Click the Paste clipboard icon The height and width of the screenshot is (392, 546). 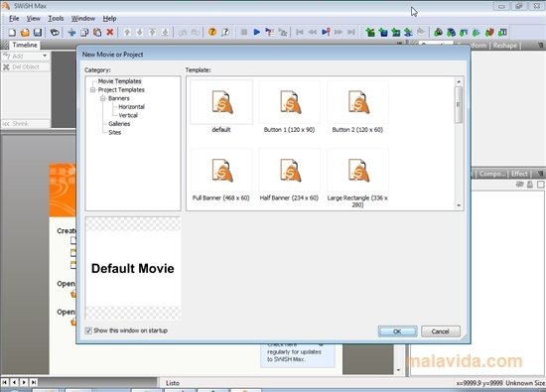pyautogui.click(x=97, y=33)
